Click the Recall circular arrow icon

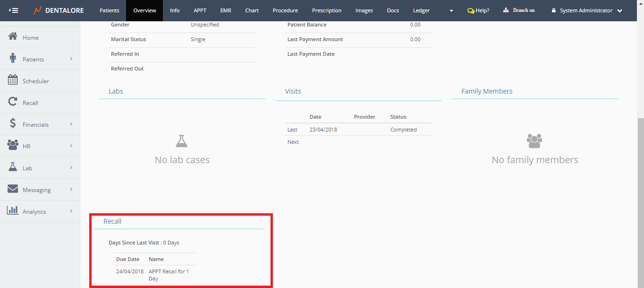[13, 102]
